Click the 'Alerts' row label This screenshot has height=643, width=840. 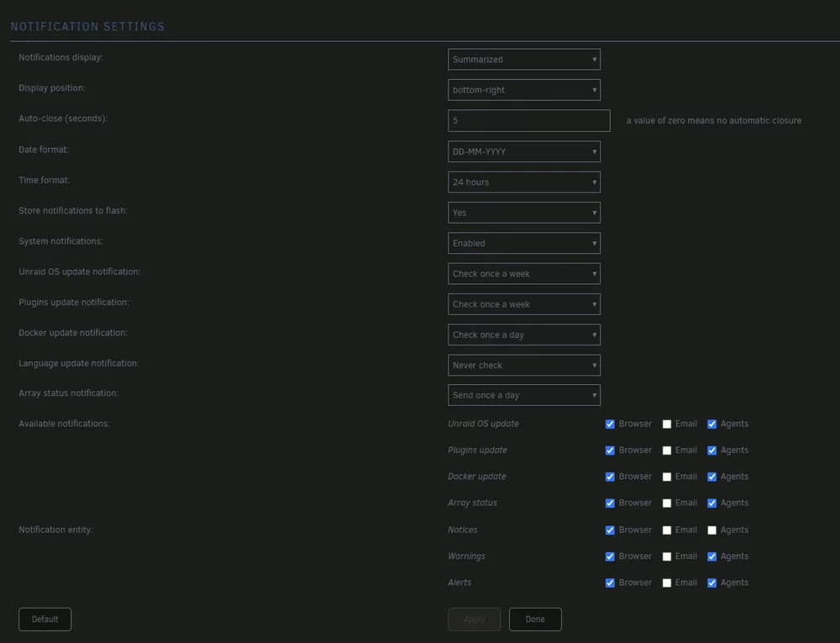(459, 582)
